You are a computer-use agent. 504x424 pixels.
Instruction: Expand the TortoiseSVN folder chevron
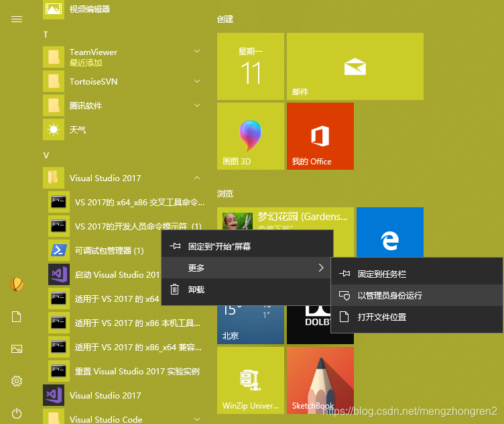(197, 81)
